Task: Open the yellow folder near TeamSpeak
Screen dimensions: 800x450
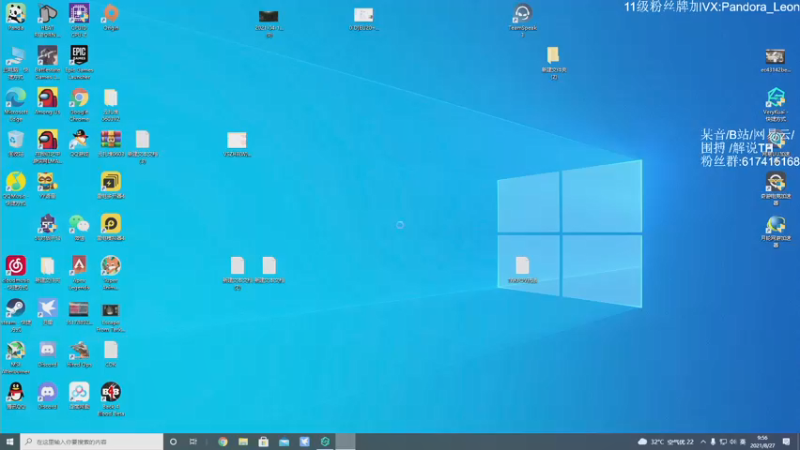Action: coord(554,62)
